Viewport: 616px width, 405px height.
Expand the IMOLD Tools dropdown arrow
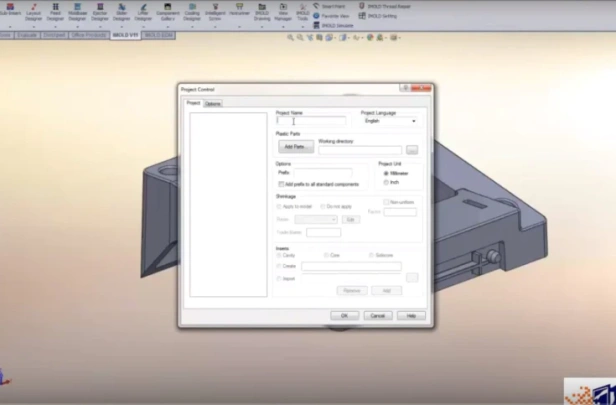(302, 27)
